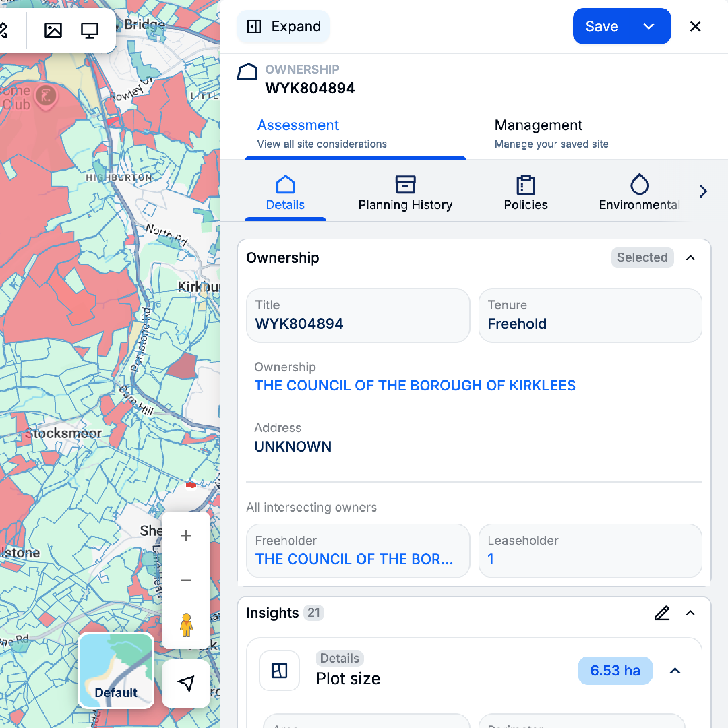Close the ownership panel with X
Image resolution: width=728 pixels, height=728 pixels.
[695, 26]
